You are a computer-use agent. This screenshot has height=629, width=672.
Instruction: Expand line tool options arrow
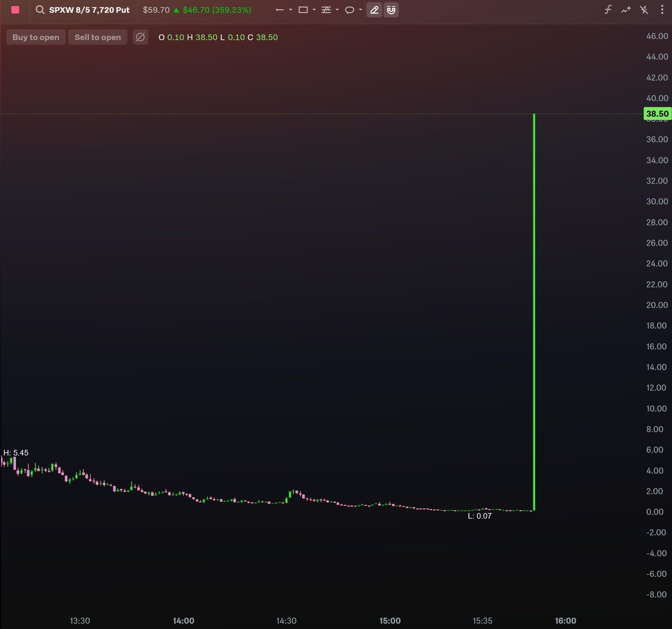pyautogui.click(x=291, y=10)
